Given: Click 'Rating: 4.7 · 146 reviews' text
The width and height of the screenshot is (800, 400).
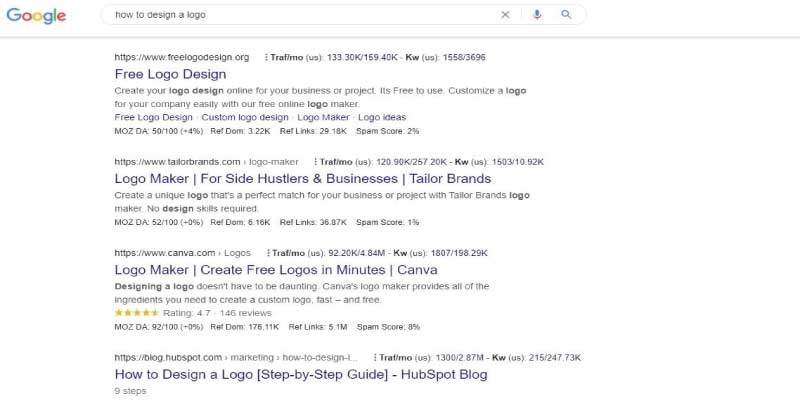Looking at the screenshot, I should tap(217, 313).
